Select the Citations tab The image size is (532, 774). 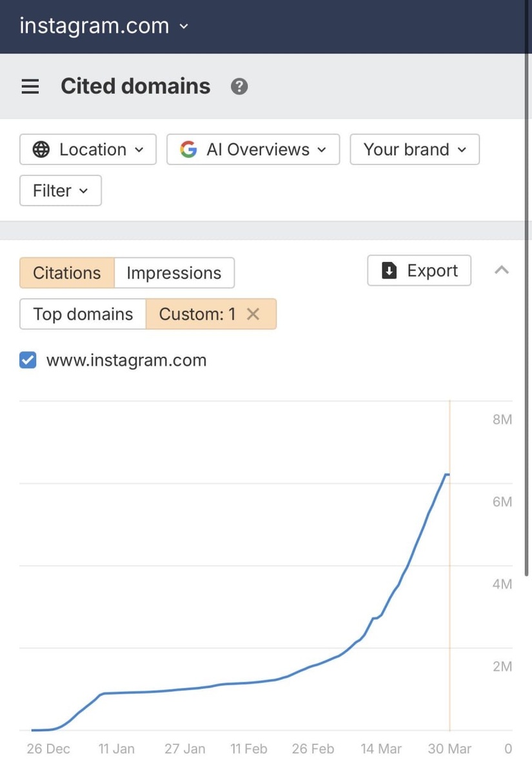[x=67, y=273]
